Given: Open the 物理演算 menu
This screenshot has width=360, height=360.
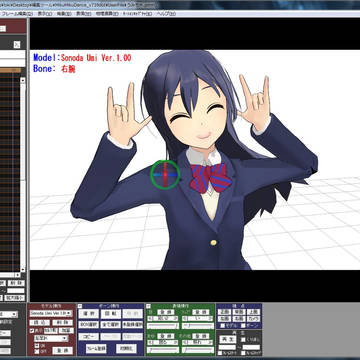Looking at the screenshot, I should pos(107,14).
